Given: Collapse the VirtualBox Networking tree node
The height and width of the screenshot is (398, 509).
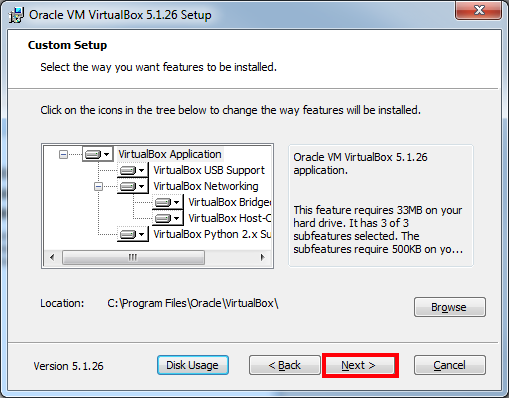Looking at the screenshot, I should (x=98, y=186).
